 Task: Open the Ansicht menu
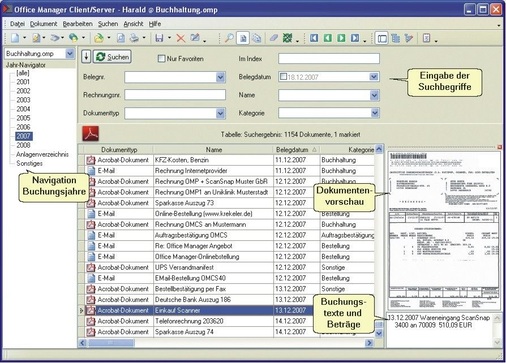(x=133, y=24)
